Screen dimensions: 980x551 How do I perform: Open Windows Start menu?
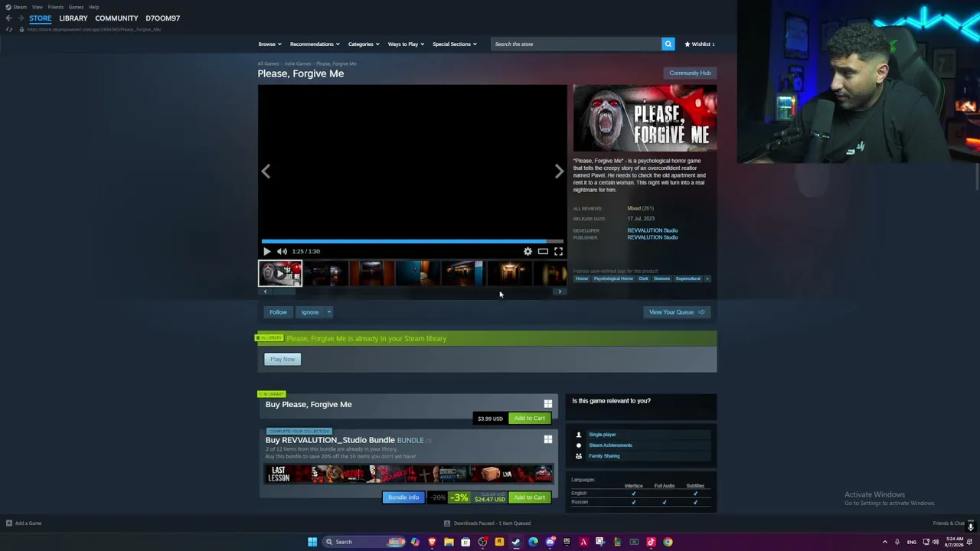[x=312, y=542]
